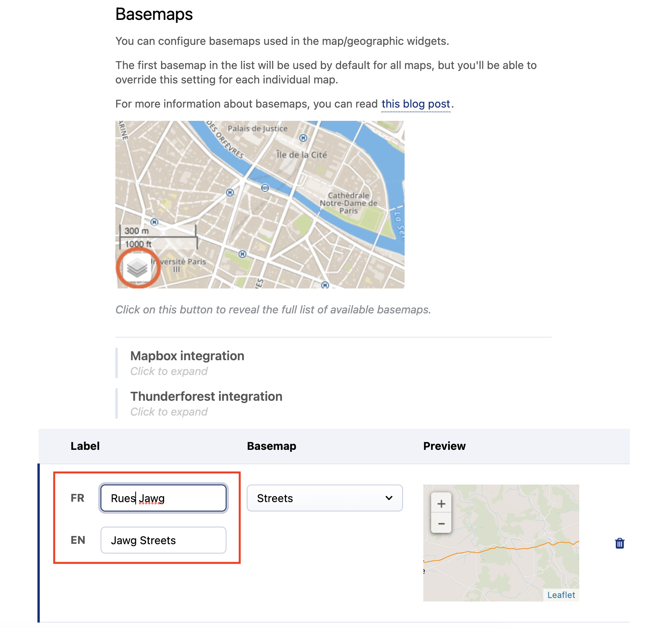This screenshot has height=628, width=672.
Task: Delete the basemap using the trash icon
Action: click(619, 543)
